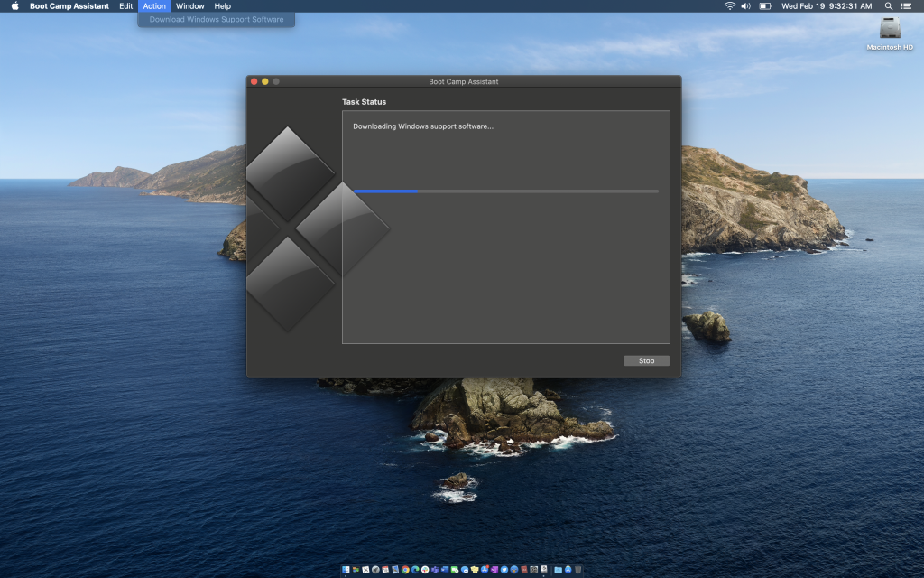Open App Store with badge in Dock
This screenshot has width=924, height=578.
click(485, 570)
